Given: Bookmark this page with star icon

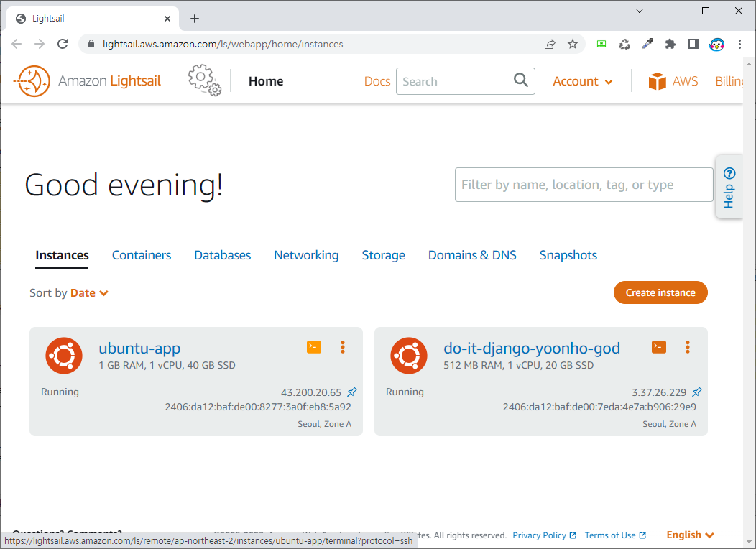Looking at the screenshot, I should pyautogui.click(x=572, y=45).
